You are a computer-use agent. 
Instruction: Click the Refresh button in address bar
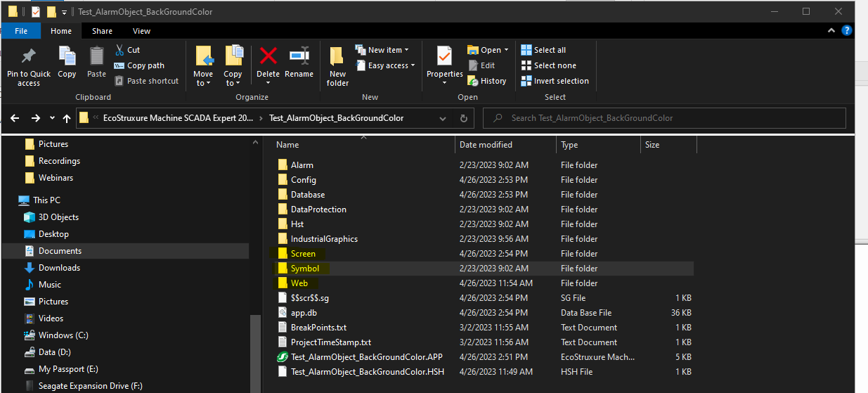coord(463,118)
